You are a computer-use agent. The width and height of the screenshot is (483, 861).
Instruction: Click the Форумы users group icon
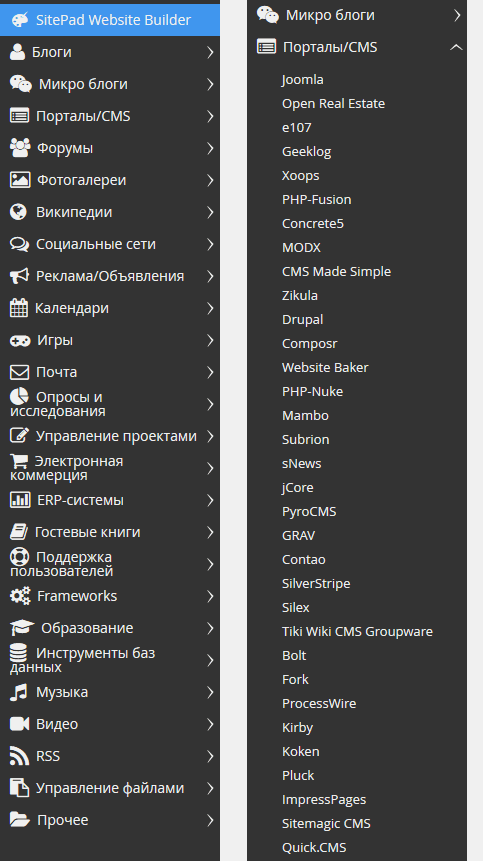20,148
